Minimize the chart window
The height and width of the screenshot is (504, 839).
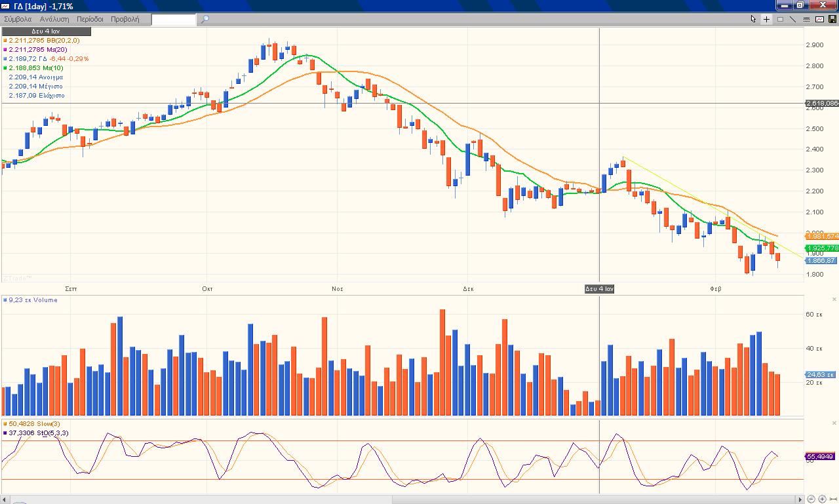(785, 5)
